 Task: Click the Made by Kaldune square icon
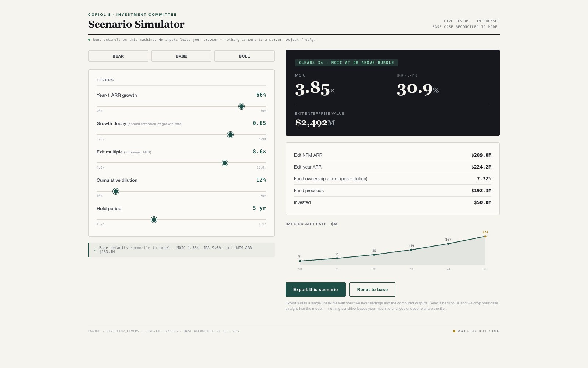click(454, 331)
